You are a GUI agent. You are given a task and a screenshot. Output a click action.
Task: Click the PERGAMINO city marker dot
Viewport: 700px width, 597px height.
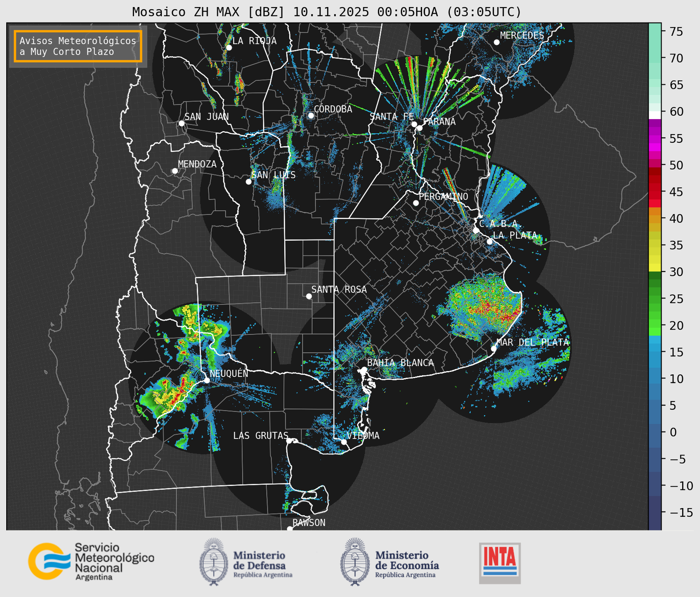point(416,203)
